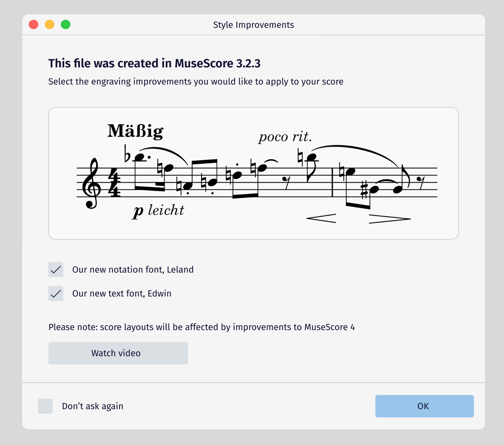The height and width of the screenshot is (445, 504).
Task: Select the 4/4 time signature symbol
Action: (115, 182)
